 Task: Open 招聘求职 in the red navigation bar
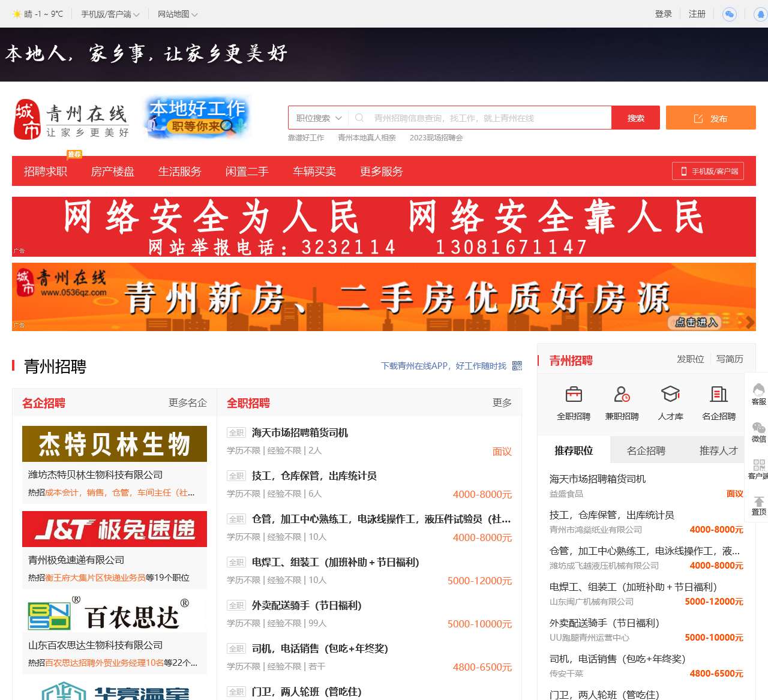tap(46, 172)
